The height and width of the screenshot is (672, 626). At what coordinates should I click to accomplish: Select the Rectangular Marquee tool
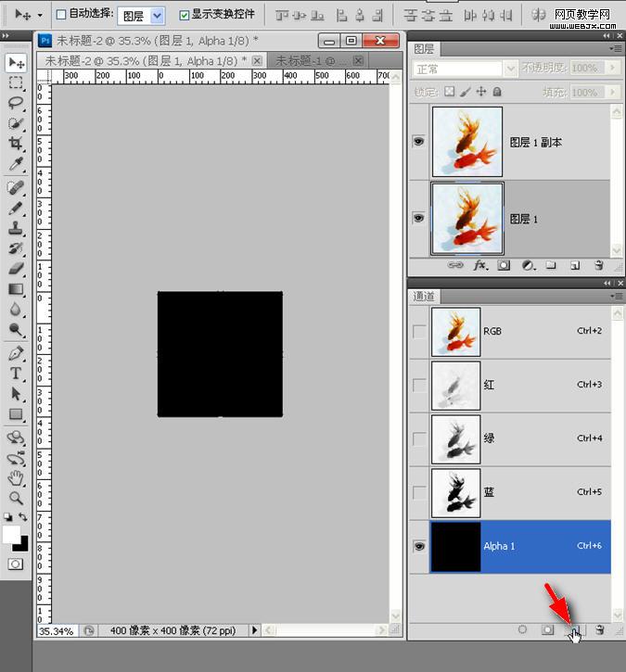(17, 82)
